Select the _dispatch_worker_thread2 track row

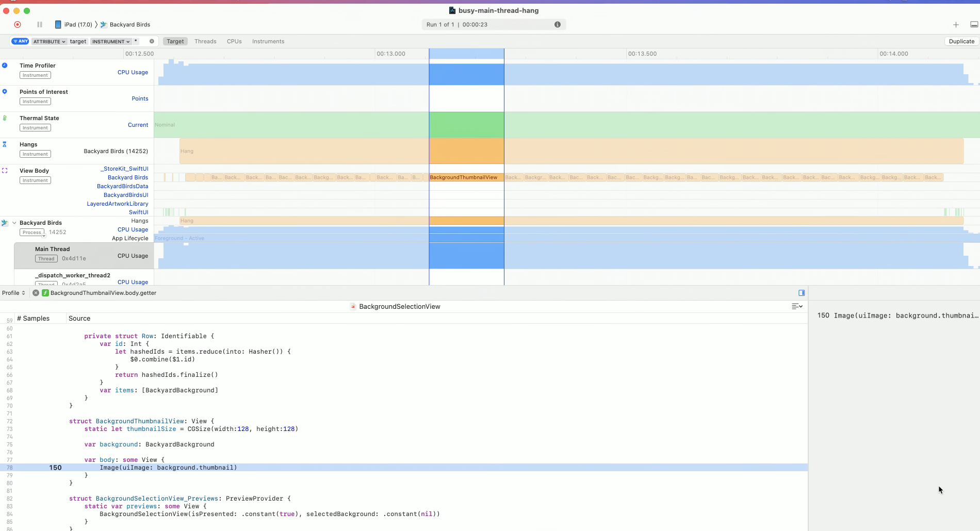coord(84,277)
